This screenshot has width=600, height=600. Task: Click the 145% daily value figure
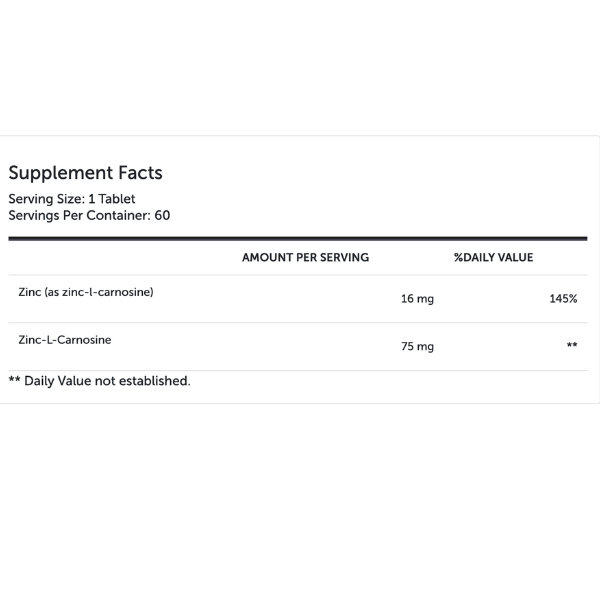(x=563, y=298)
